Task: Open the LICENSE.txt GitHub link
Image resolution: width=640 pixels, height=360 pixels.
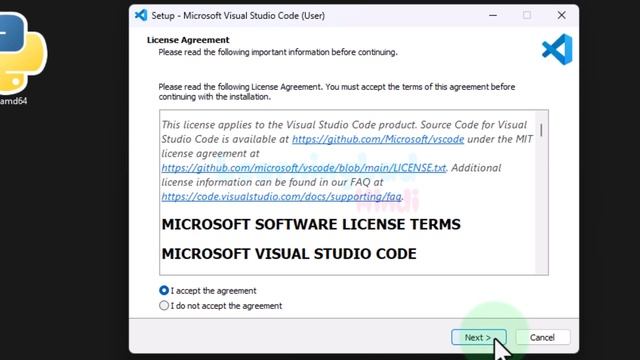Action: (x=304, y=168)
